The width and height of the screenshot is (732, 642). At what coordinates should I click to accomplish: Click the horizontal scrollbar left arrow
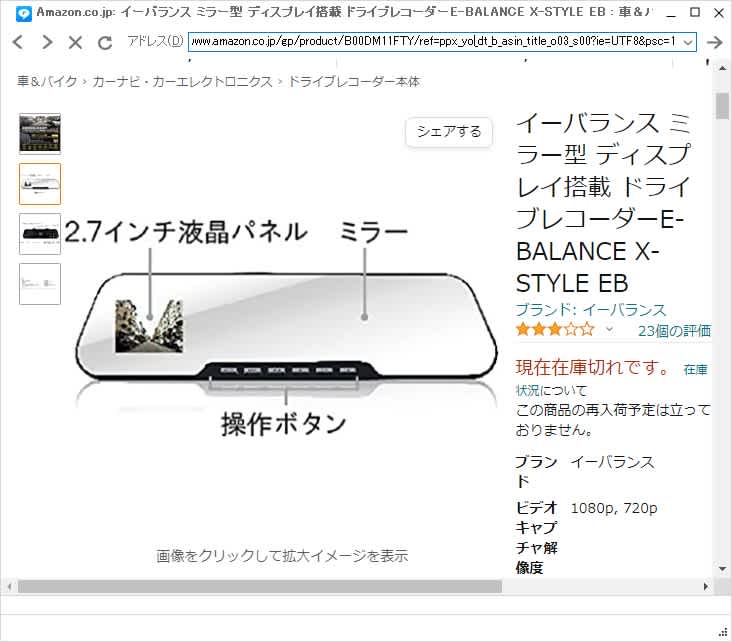pos(9,586)
